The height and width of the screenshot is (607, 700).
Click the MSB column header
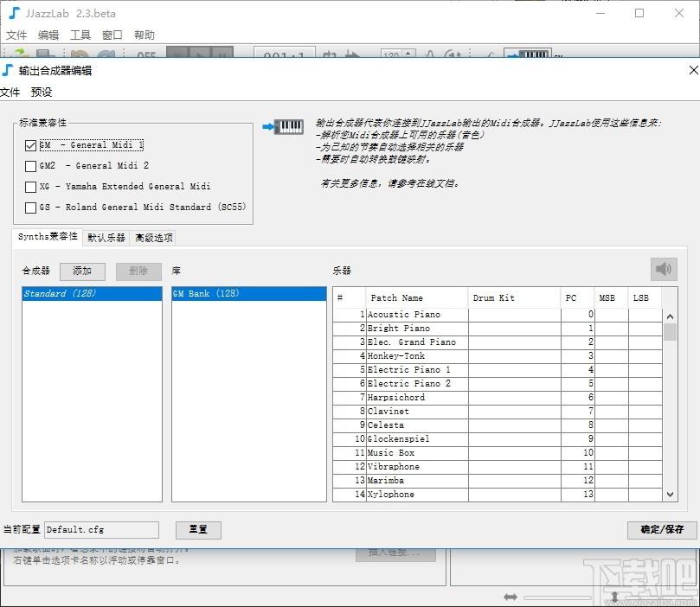[611, 298]
